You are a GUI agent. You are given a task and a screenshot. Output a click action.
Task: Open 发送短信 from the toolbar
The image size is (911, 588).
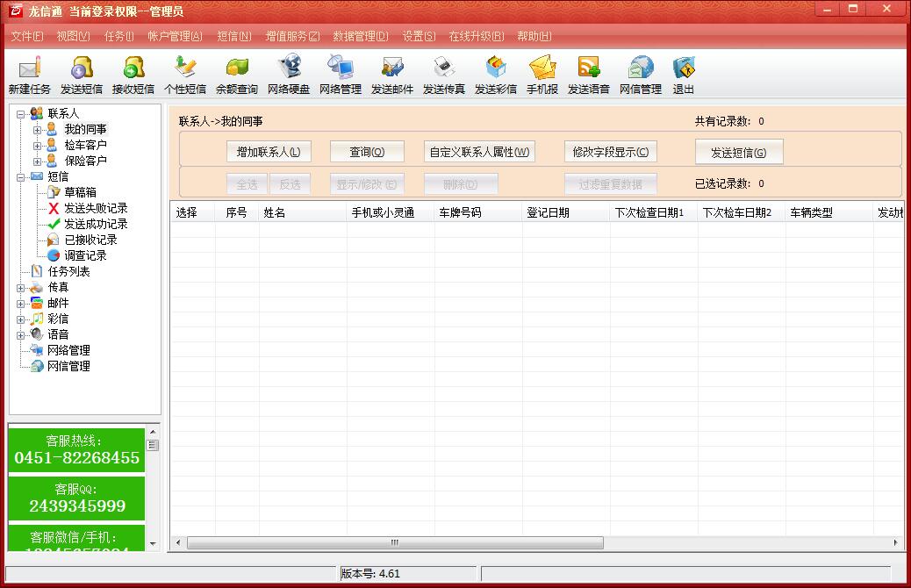82,68
